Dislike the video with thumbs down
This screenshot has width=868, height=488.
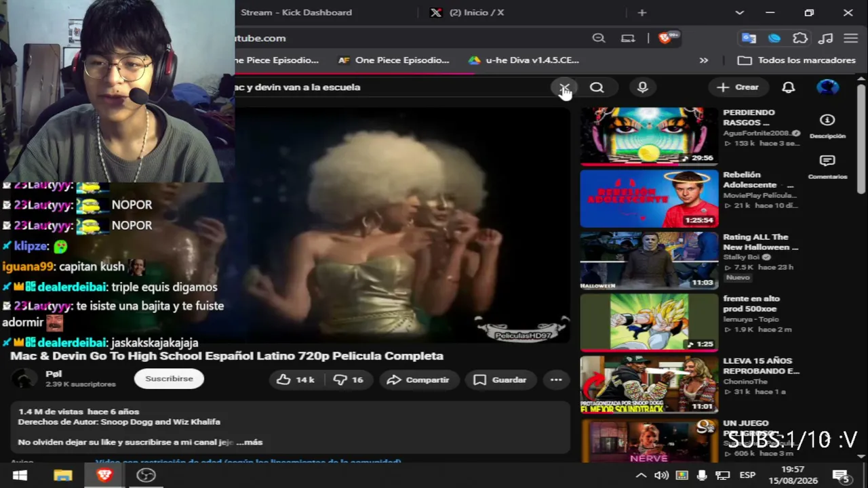(349, 380)
